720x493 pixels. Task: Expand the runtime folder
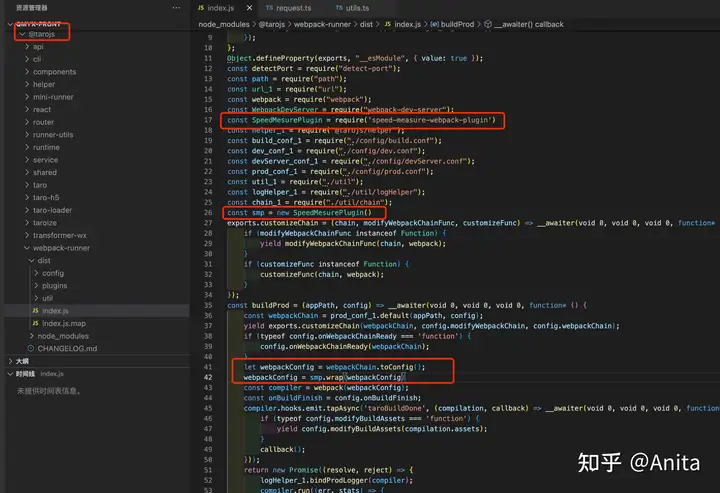(x=27, y=147)
